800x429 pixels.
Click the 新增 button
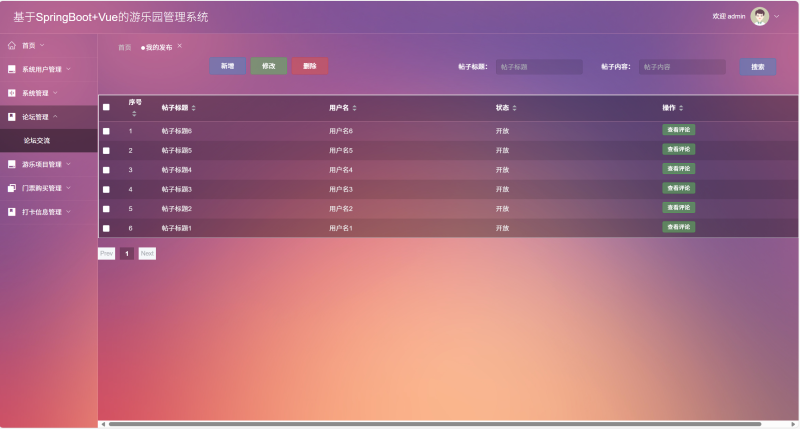(x=228, y=66)
